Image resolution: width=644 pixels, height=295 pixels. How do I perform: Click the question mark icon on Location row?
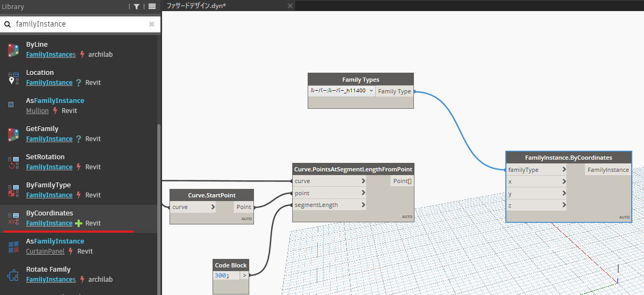pos(79,83)
